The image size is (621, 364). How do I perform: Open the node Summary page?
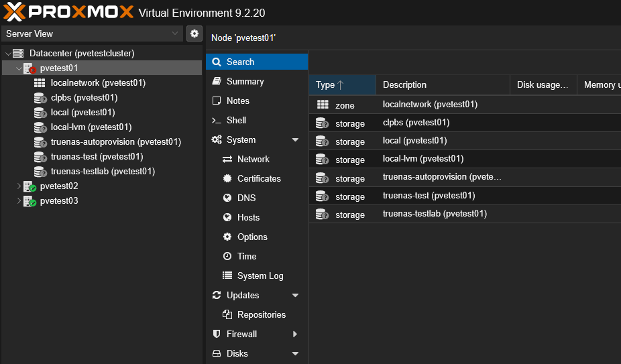point(257,81)
